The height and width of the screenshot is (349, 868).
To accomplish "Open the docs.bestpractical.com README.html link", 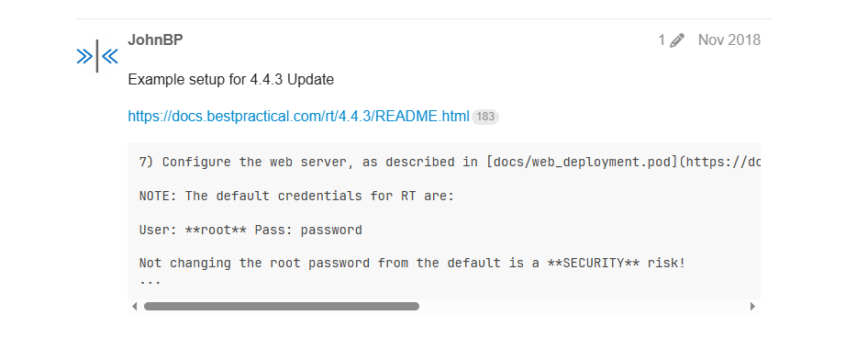I will (x=298, y=117).
